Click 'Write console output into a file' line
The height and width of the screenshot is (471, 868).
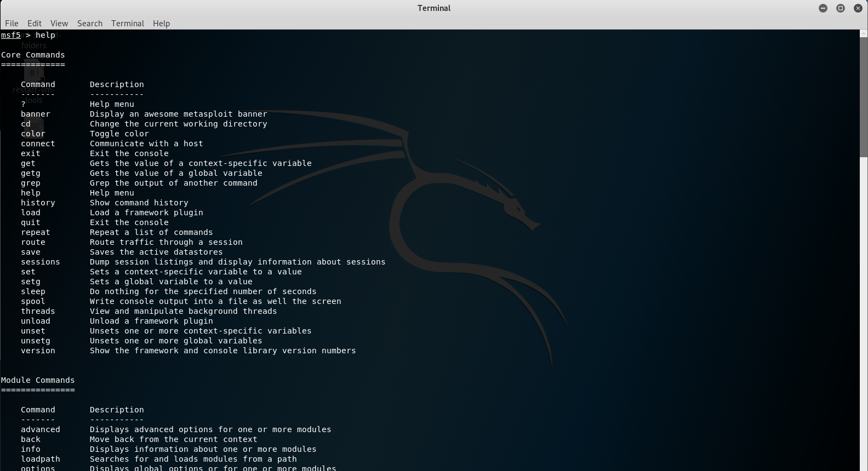point(215,301)
